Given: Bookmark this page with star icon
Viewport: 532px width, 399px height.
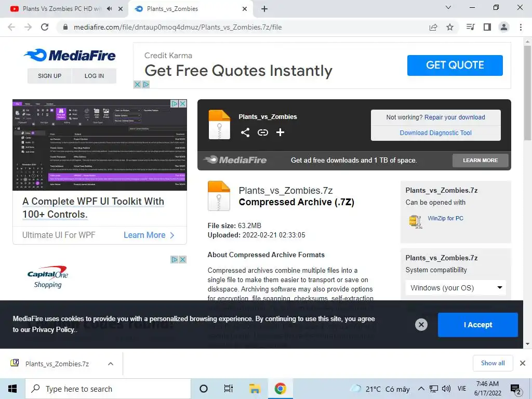Looking at the screenshot, I should (450, 27).
